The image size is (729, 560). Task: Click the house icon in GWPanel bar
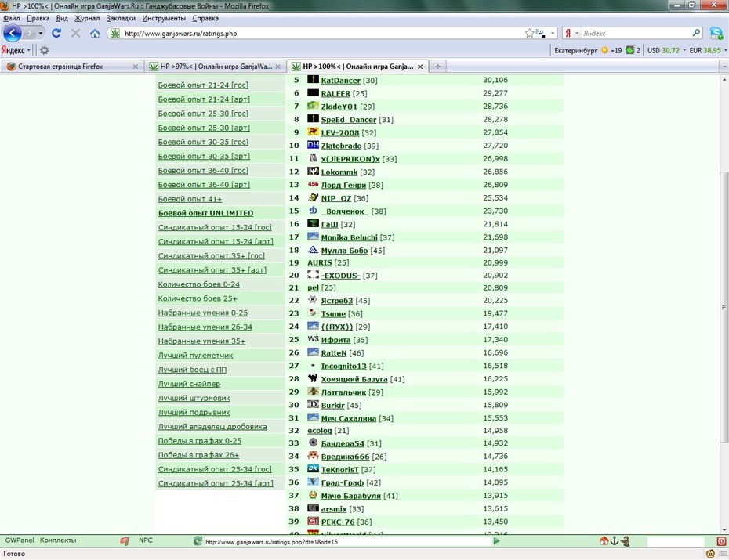click(x=604, y=540)
